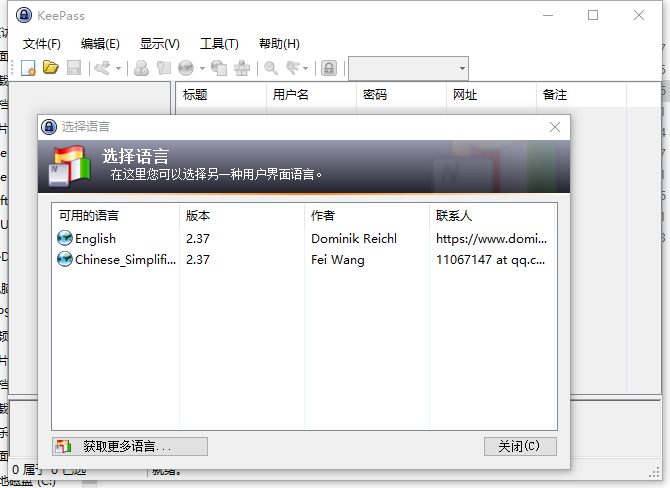Click the 可用的语言 column header
Image resolution: width=670 pixels, height=488 pixels.
(115, 215)
